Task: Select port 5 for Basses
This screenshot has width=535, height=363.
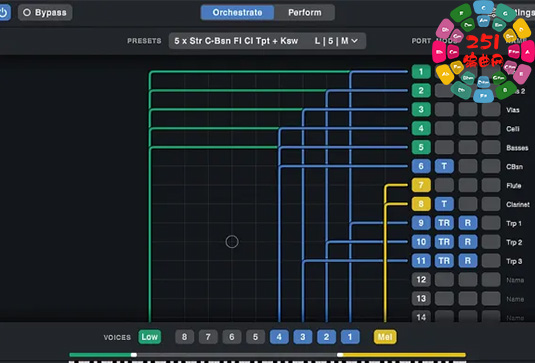Action: point(421,147)
